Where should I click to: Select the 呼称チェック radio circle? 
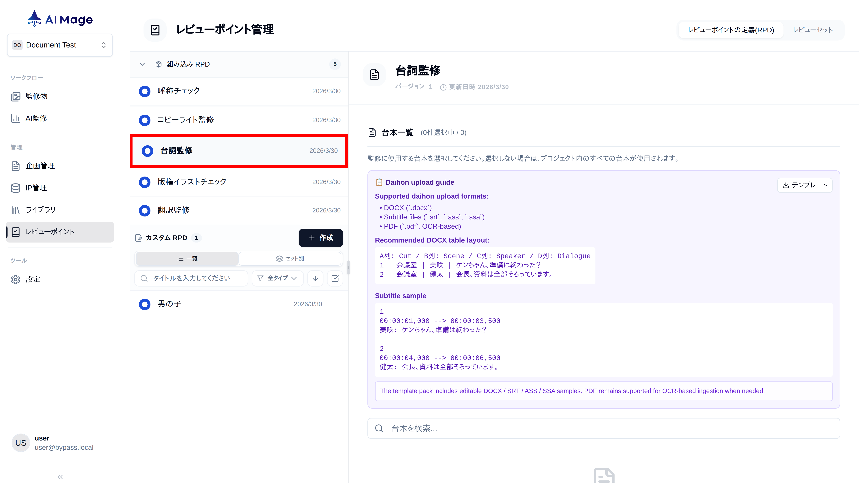coord(144,91)
